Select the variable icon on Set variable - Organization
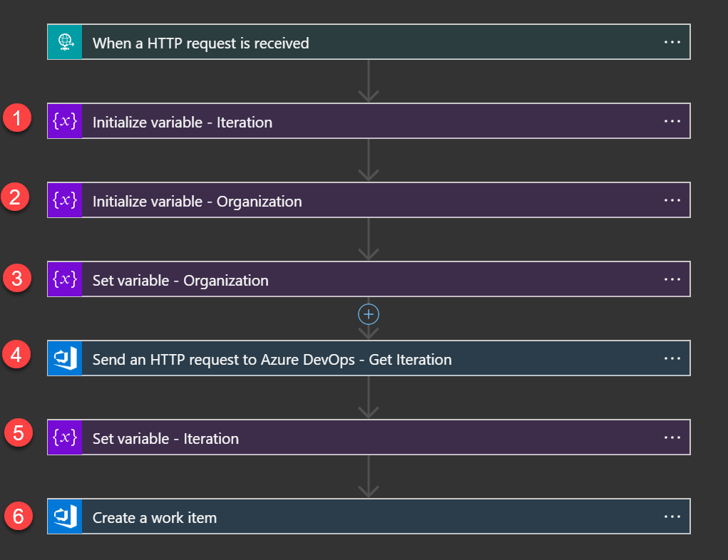The width and height of the screenshot is (728, 560). click(65, 279)
